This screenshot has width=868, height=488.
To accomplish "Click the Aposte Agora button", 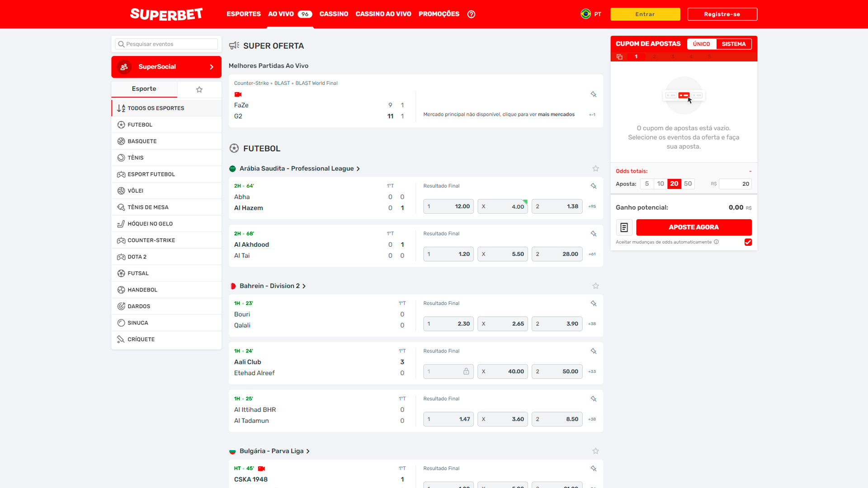I will [693, 227].
